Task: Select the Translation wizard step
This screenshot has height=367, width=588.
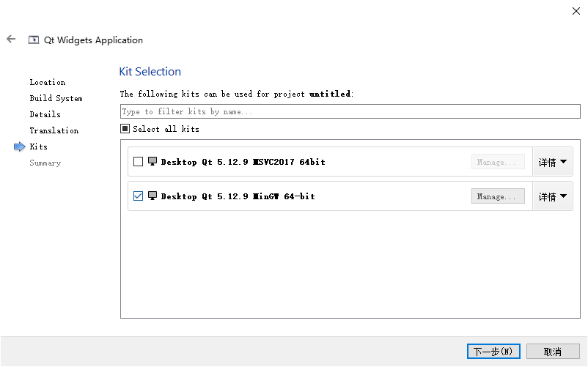Action: click(54, 130)
